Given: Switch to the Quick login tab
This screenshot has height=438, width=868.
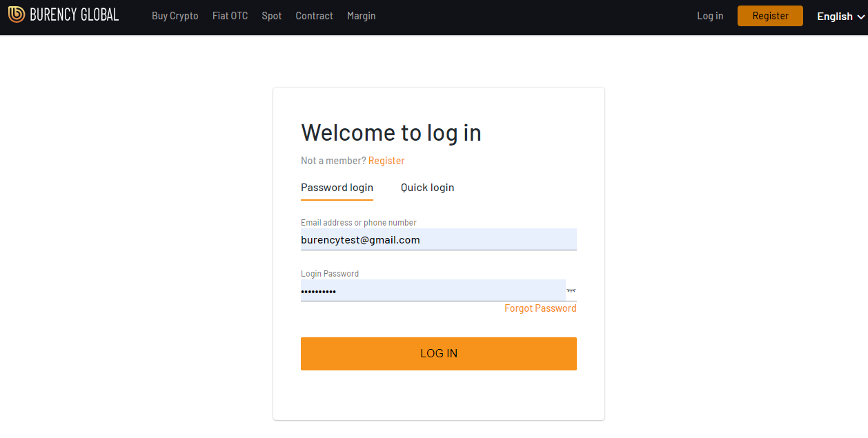Looking at the screenshot, I should click(427, 188).
